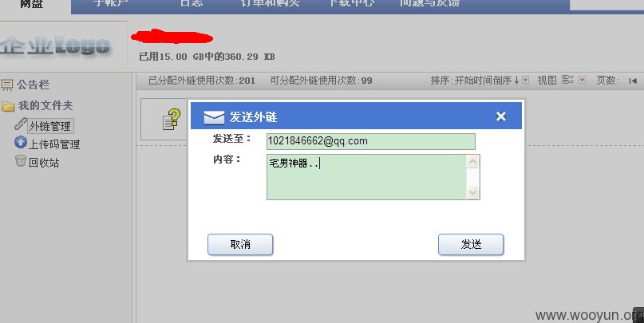Jump to first page arrow icon
The height and width of the screenshot is (323, 644).
(x=633, y=81)
